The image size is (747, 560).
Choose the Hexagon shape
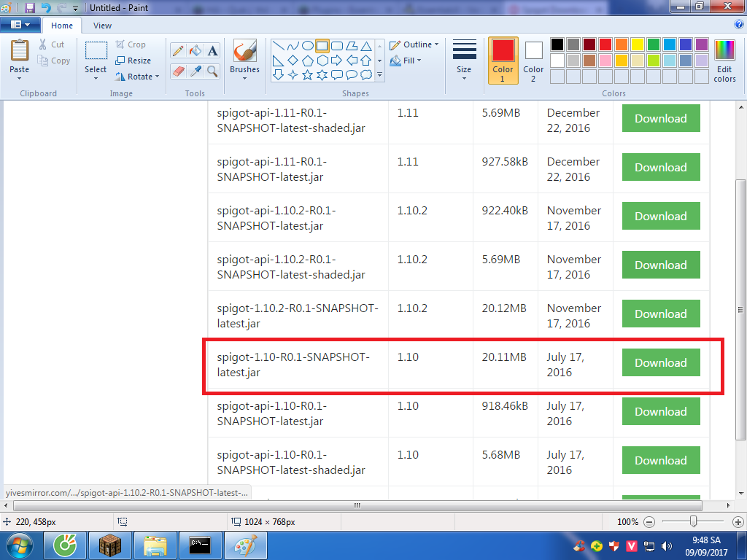tap(322, 61)
